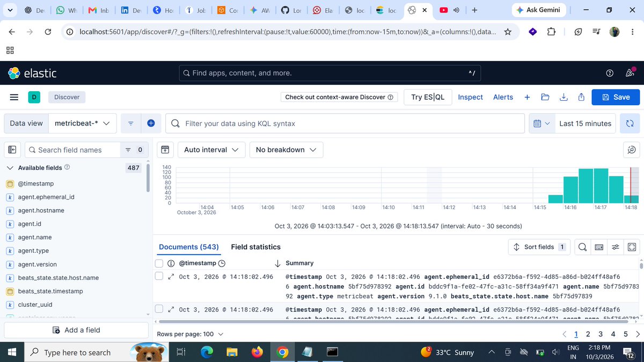Open saved session folder icon
This screenshot has height=362, width=644.
coord(545,97)
